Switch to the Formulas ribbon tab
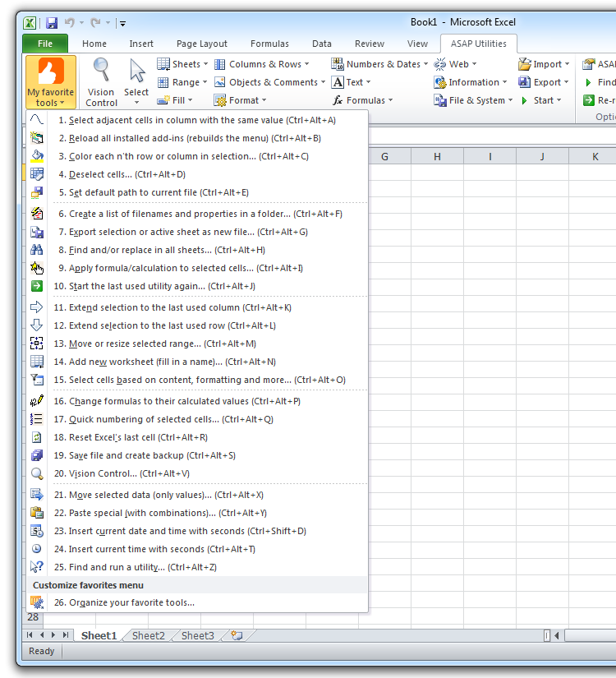This screenshot has width=616, height=678. click(269, 44)
